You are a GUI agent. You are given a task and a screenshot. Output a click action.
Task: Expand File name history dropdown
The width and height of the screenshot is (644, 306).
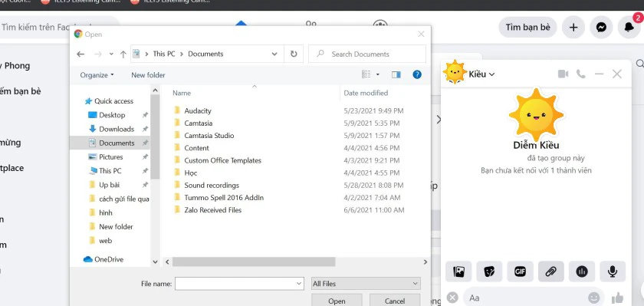pos(299,284)
